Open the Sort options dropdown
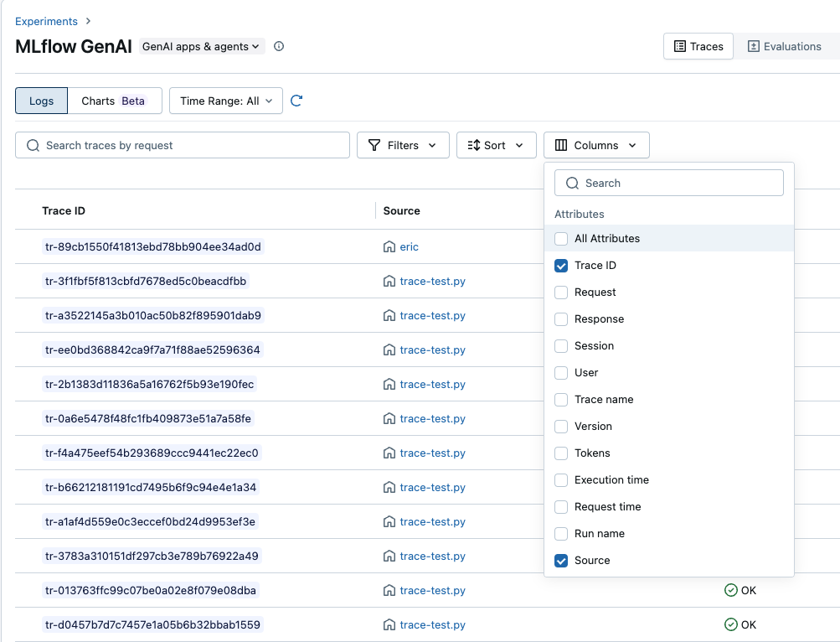Viewport: 840px width, 642px height. pos(497,144)
